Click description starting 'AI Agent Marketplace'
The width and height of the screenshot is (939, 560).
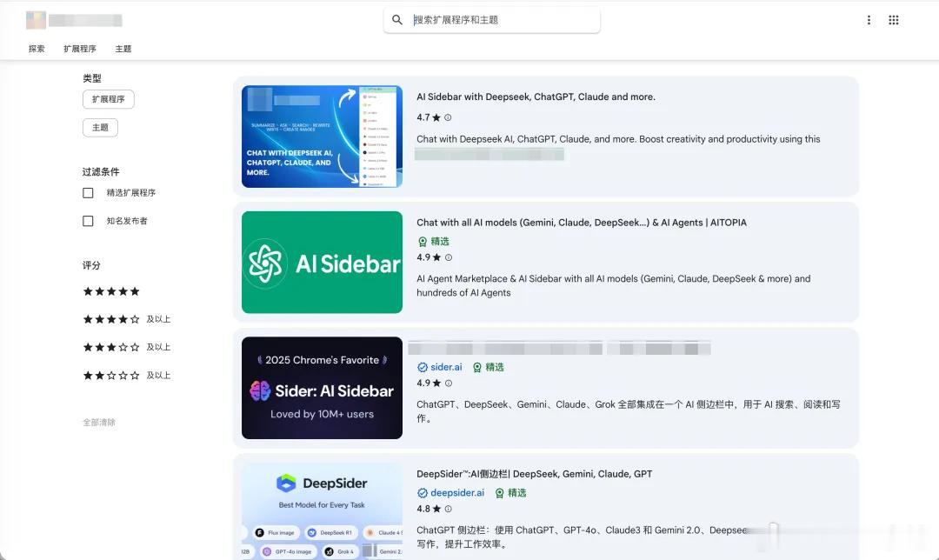(x=613, y=286)
